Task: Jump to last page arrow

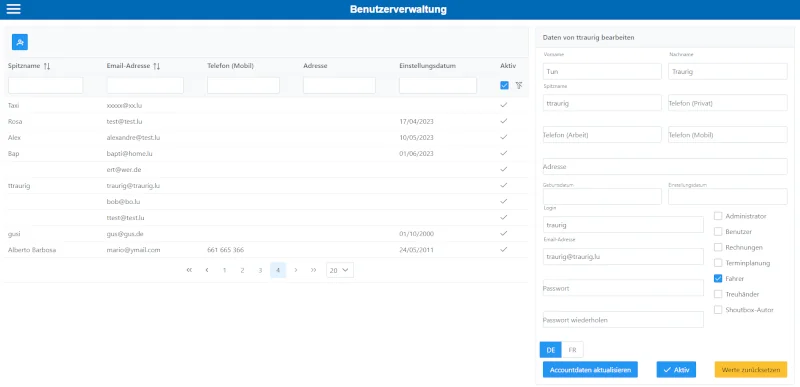Action: (313, 270)
